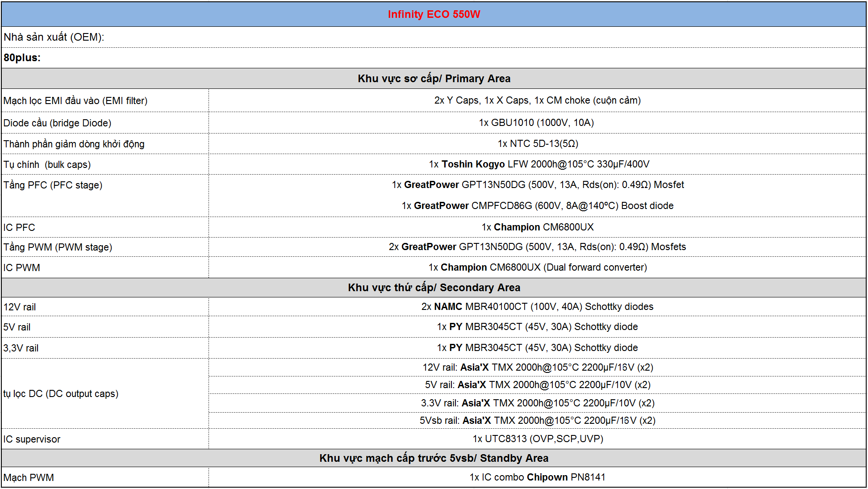This screenshot has width=868, height=489.
Task: Select the Secondary Area section header
Action: click(x=434, y=287)
